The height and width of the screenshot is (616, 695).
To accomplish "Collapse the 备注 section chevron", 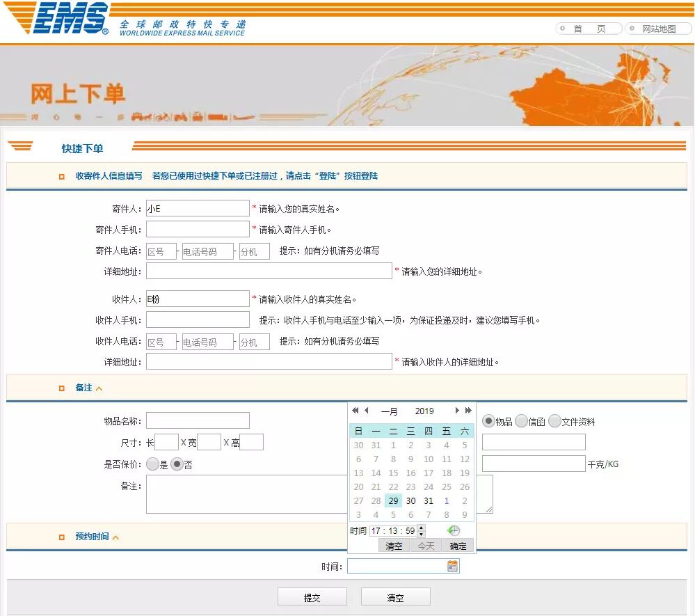I will tap(99, 388).
